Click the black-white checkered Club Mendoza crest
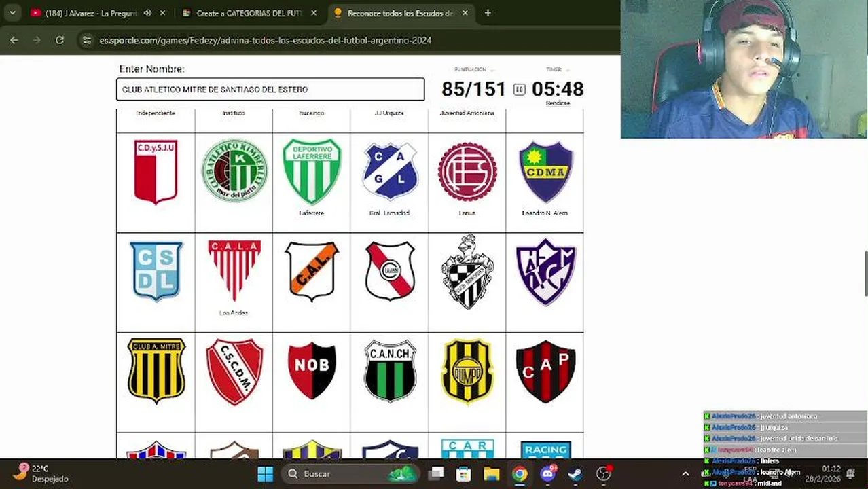This screenshot has height=489, width=868. click(x=467, y=271)
